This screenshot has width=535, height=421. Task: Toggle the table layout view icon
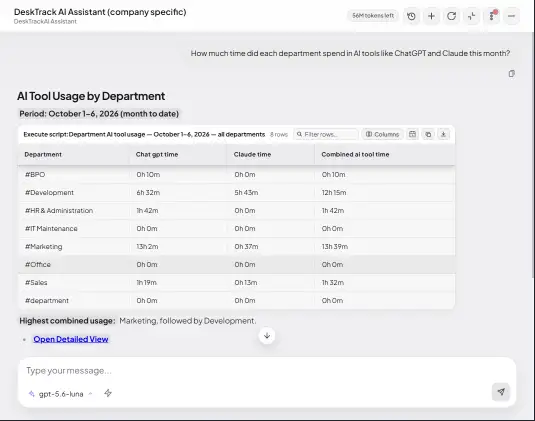pyautogui.click(x=413, y=134)
